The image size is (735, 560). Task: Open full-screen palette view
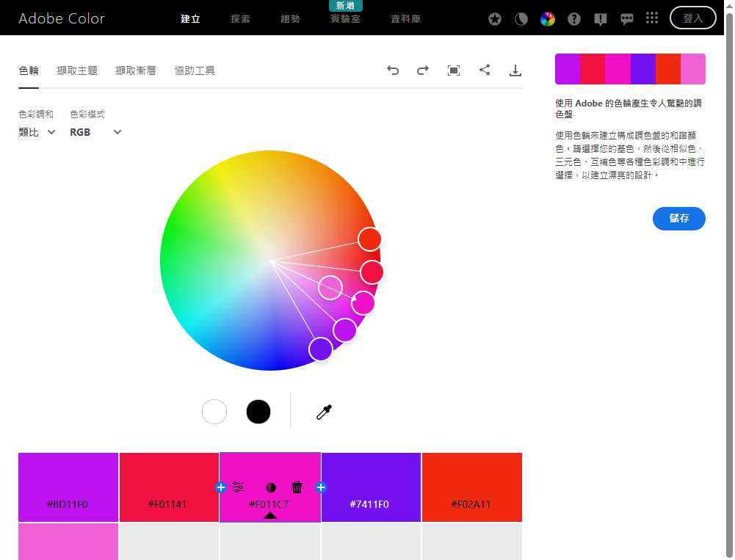pyautogui.click(x=454, y=70)
